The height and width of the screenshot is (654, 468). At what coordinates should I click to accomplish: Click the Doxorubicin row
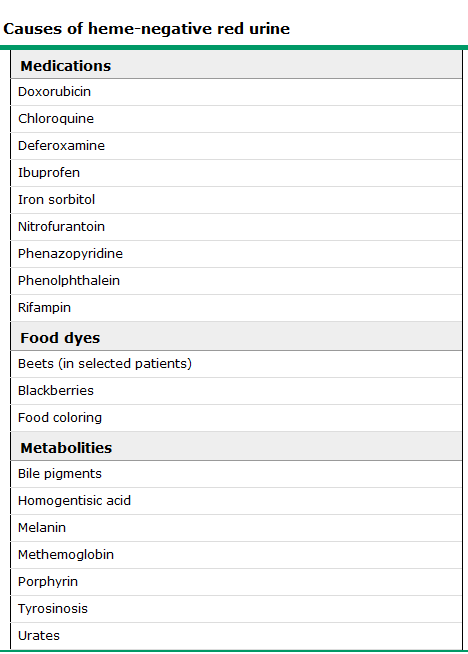point(237,92)
